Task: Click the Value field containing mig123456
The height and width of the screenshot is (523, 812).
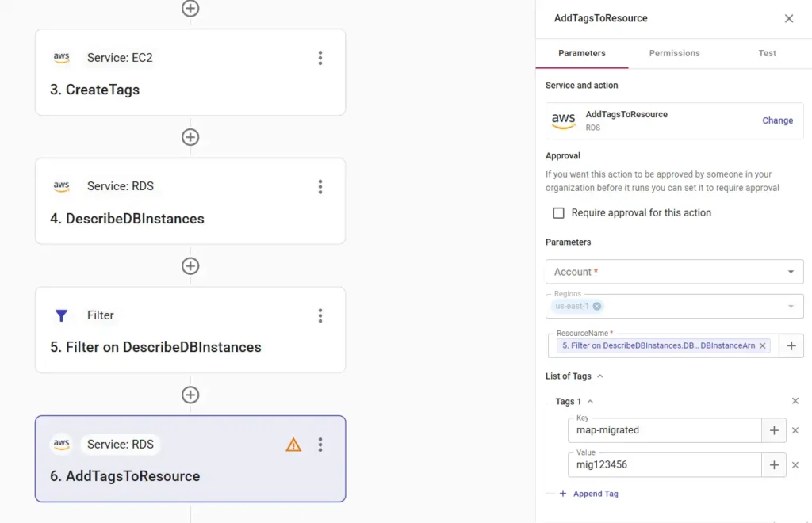Action: (x=665, y=465)
